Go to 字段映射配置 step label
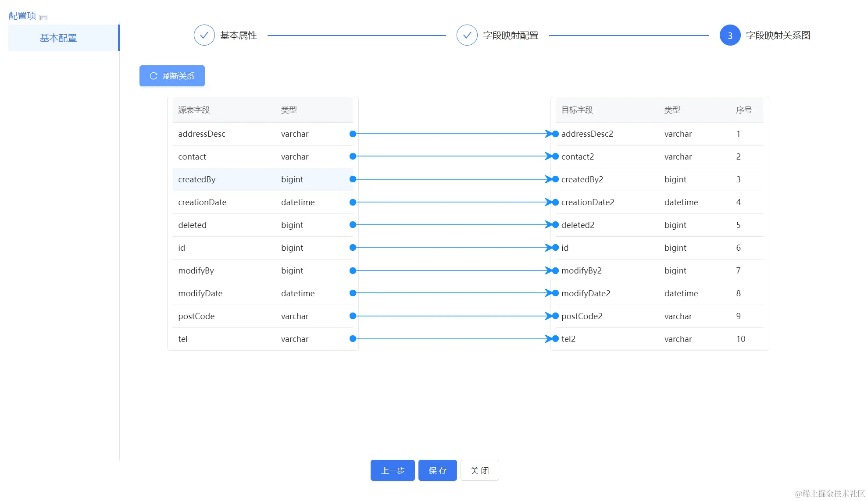Image resolution: width=868 pixels, height=501 pixels. coord(511,36)
